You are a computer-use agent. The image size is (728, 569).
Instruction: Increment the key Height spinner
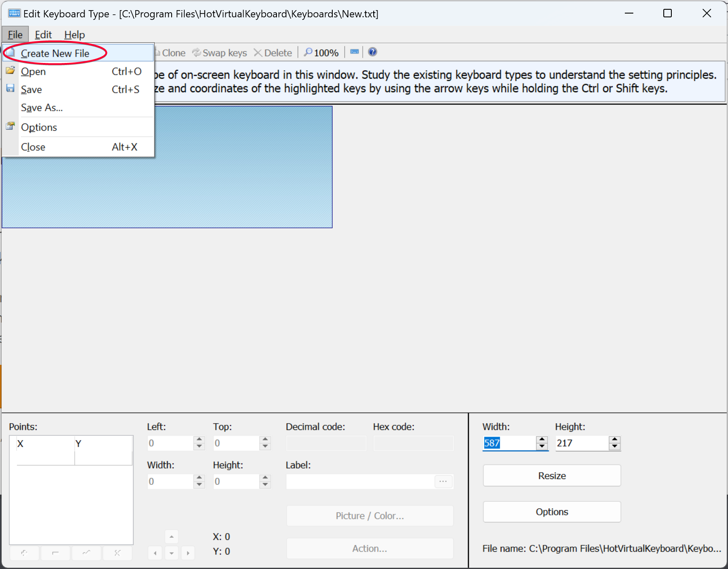[265, 478]
